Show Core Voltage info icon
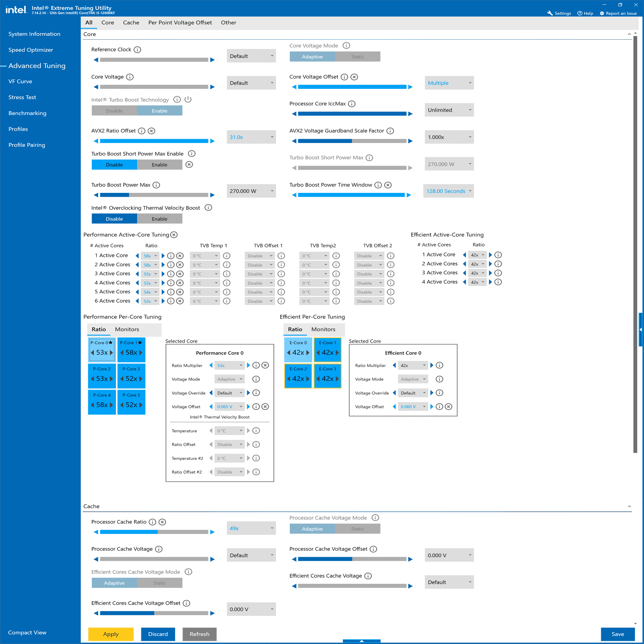Viewport: 644px width, 644px height. (x=130, y=77)
